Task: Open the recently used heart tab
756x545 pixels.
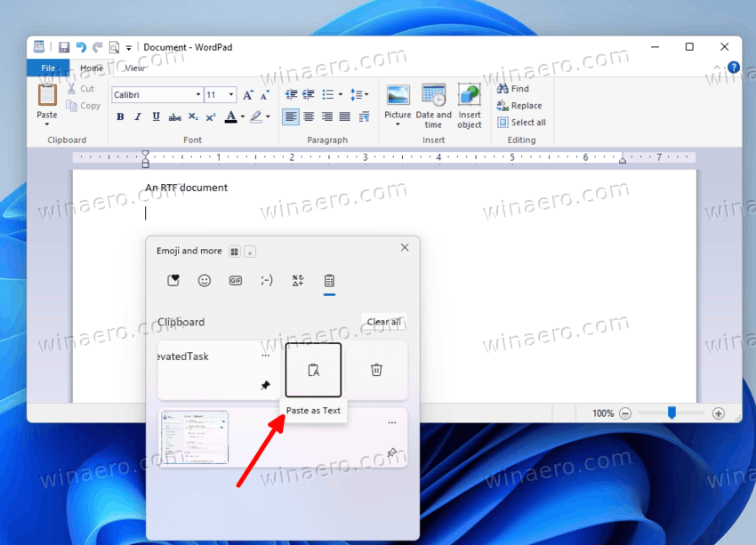Action: pyautogui.click(x=173, y=280)
